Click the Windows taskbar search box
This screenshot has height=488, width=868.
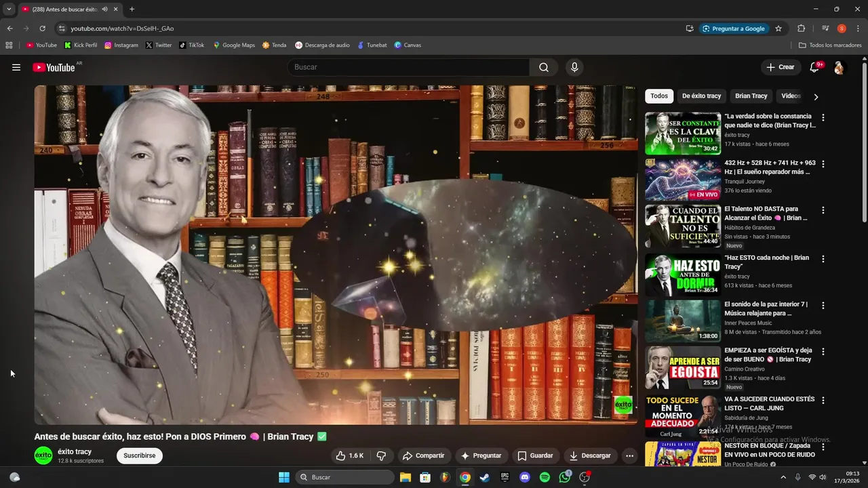(x=345, y=477)
